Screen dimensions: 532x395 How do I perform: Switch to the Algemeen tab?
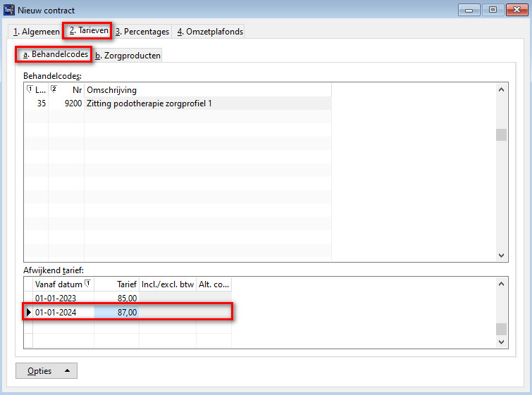pyautogui.click(x=37, y=32)
